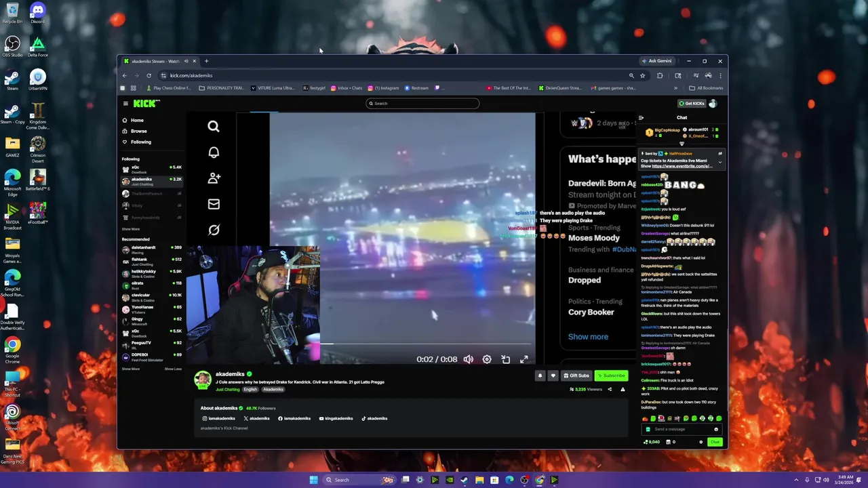
Task: Bookmark this page with star icon
Action: click(x=642, y=75)
